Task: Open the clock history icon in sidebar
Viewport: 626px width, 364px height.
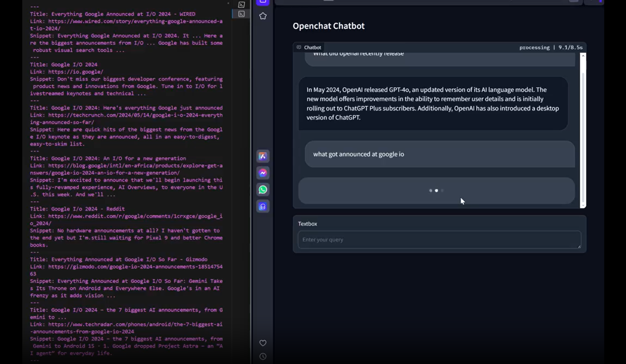Action: 263,356
